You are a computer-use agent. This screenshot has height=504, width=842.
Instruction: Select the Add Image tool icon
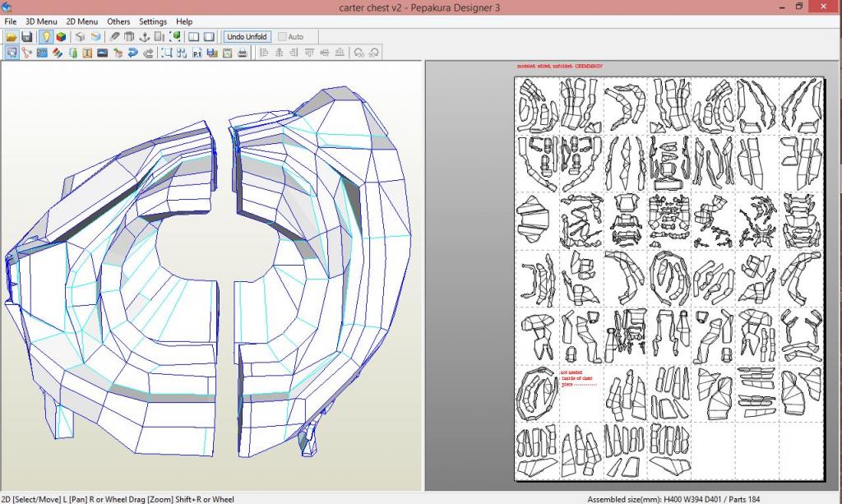[x=103, y=53]
